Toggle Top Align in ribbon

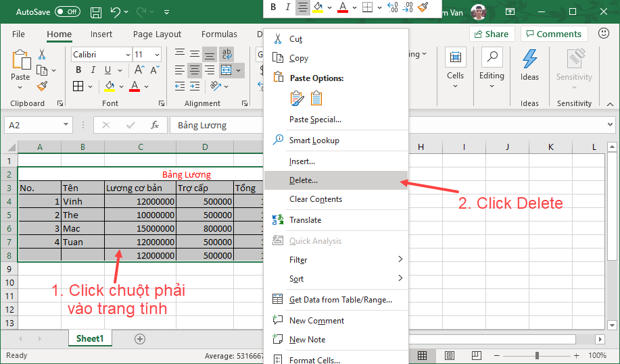click(180, 53)
